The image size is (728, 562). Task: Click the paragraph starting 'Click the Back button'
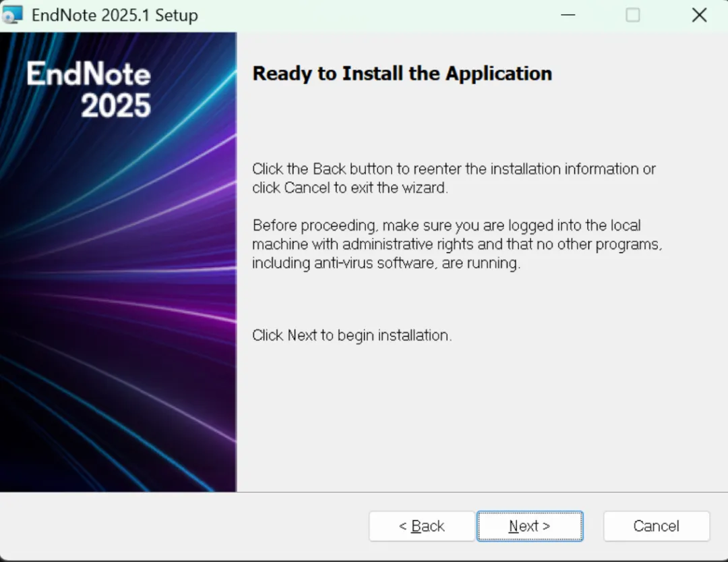click(454, 178)
